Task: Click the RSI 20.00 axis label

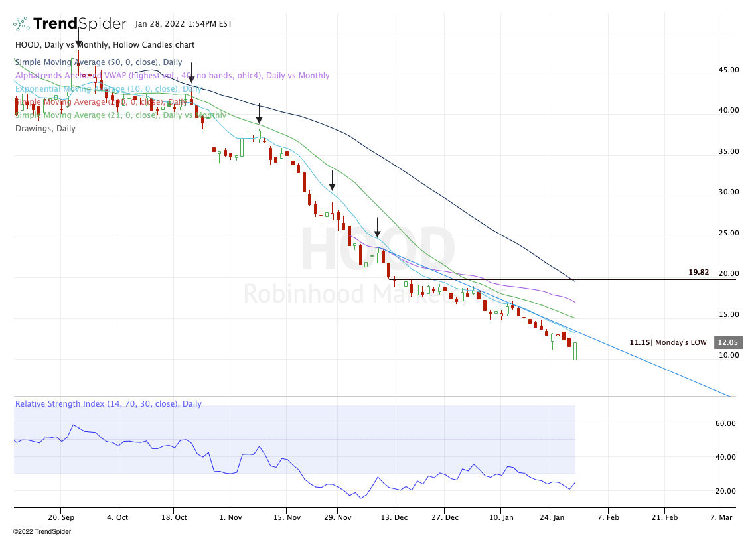Action: pos(725,491)
